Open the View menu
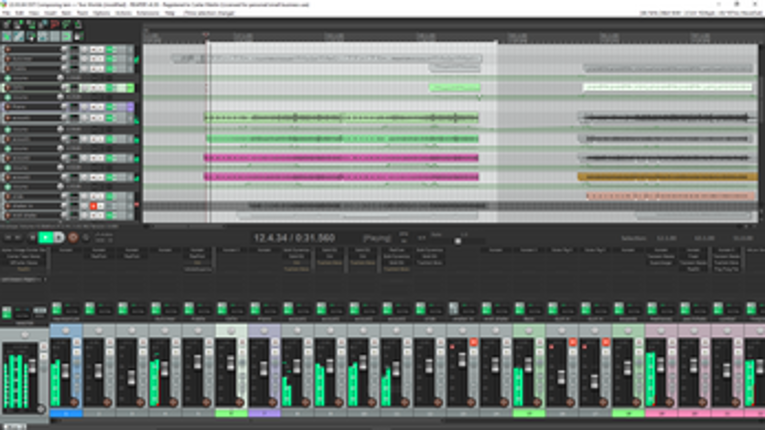This screenshot has height=430, width=765. [x=34, y=13]
